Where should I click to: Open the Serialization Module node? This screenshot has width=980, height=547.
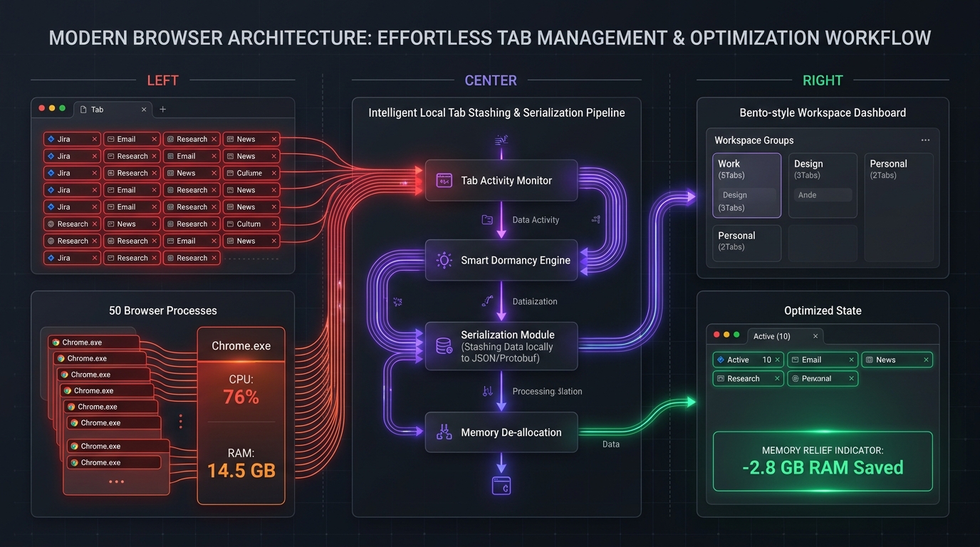pos(501,346)
